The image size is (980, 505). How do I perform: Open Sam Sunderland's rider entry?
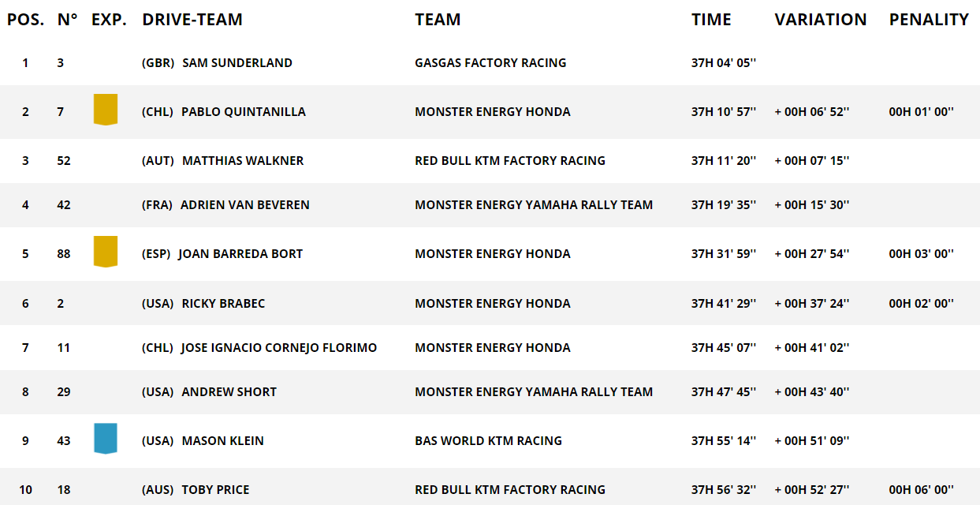[237, 63]
